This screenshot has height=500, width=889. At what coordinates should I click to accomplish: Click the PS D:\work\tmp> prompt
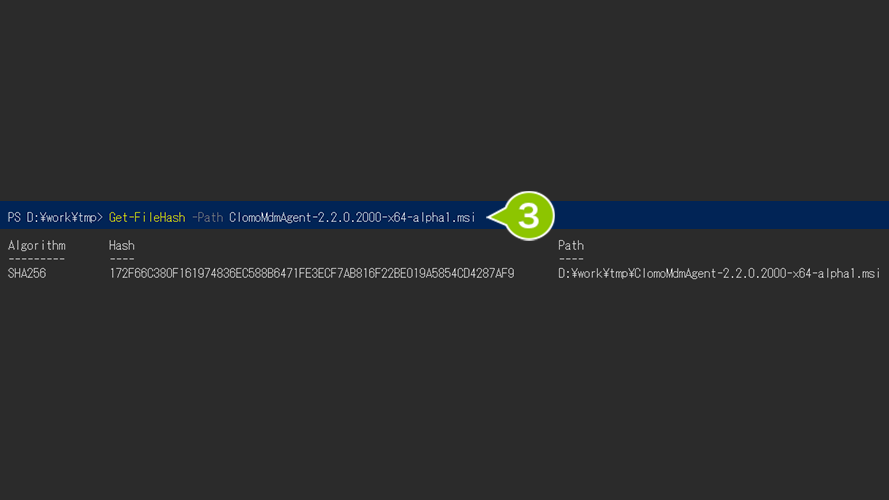pos(55,217)
